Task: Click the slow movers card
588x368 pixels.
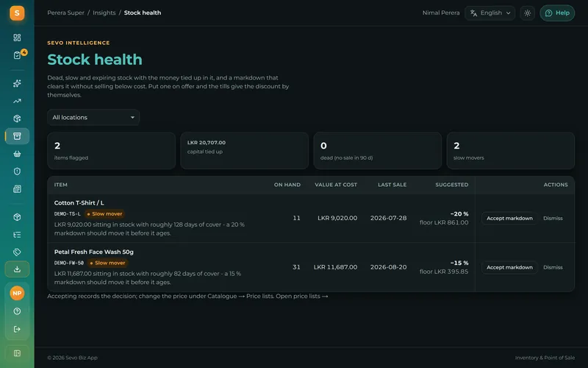Action: pos(511,151)
